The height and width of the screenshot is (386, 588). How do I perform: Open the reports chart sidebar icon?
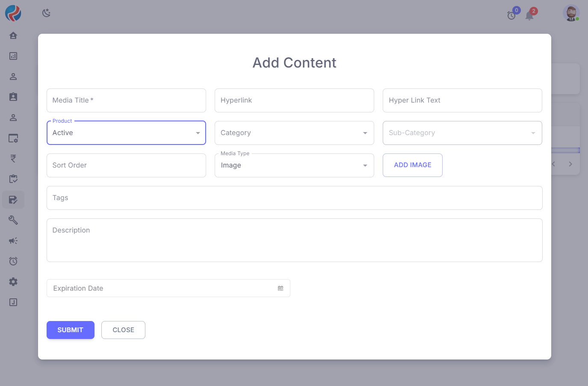tap(13, 56)
